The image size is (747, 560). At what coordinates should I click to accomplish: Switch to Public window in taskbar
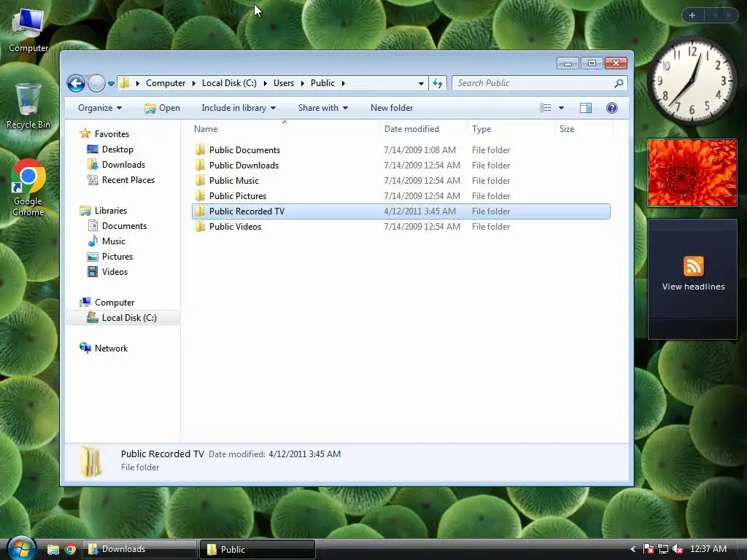click(258, 549)
